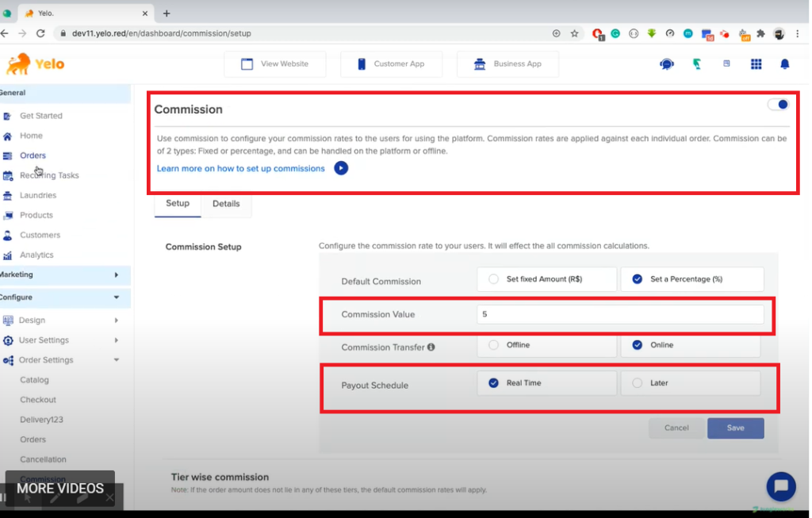The width and height of the screenshot is (812, 518).
Task: Close the Yelo browser tab
Action: click(144, 13)
